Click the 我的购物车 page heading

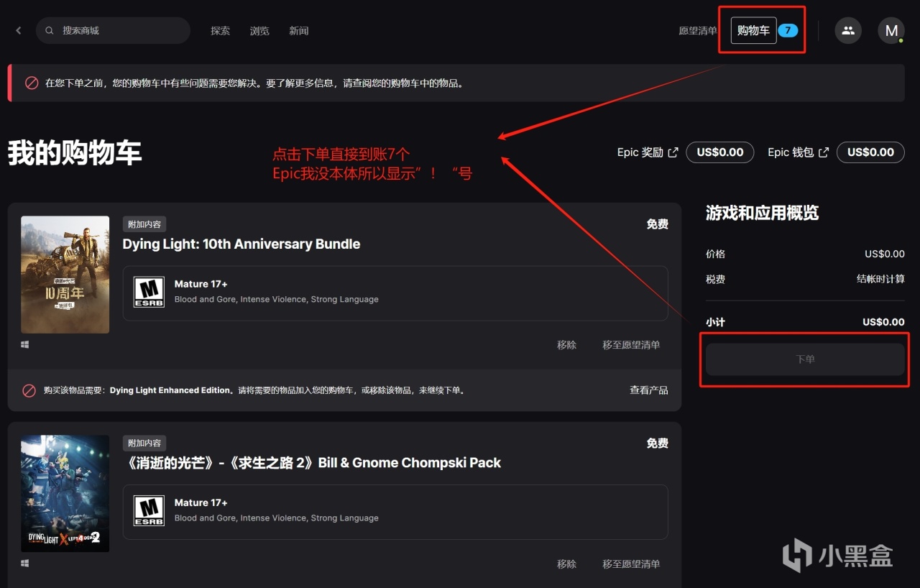(75, 153)
